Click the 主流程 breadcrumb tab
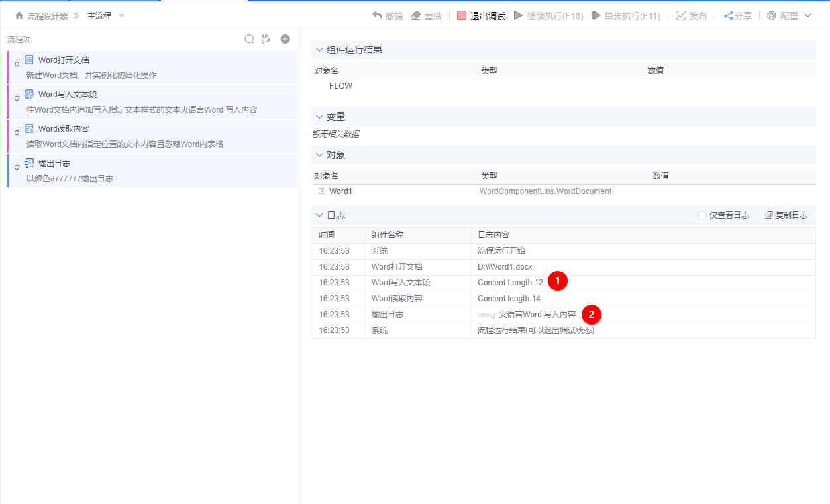The width and height of the screenshot is (830, 504). point(99,15)
